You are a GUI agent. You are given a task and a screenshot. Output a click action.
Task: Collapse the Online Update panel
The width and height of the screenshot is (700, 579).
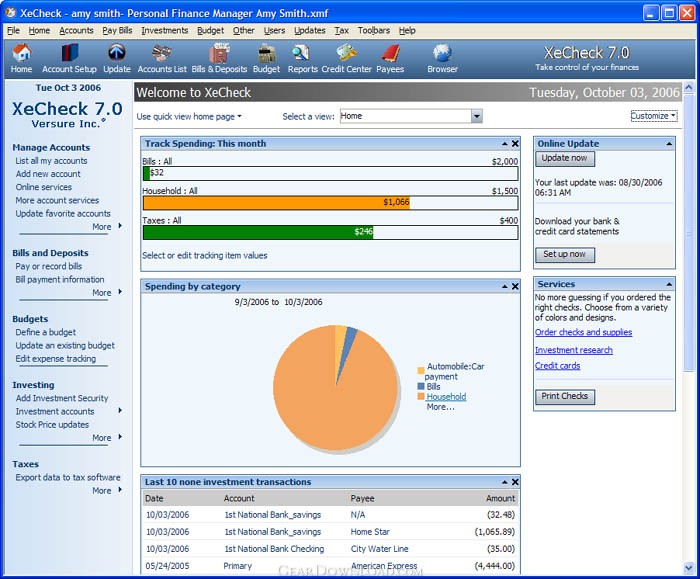pyautogui.click(x=669, y=144)
